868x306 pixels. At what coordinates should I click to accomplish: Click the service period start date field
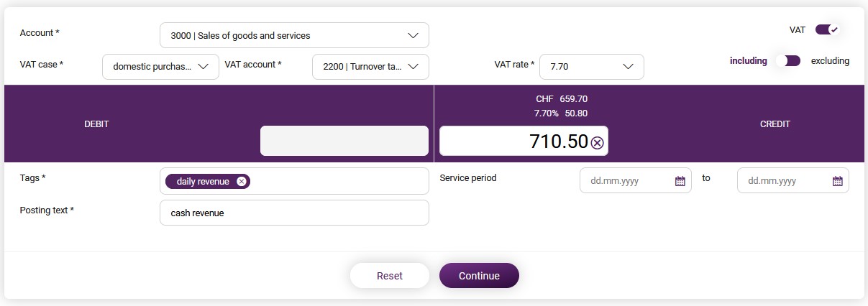pyautogui.click(x=636, y=181)
